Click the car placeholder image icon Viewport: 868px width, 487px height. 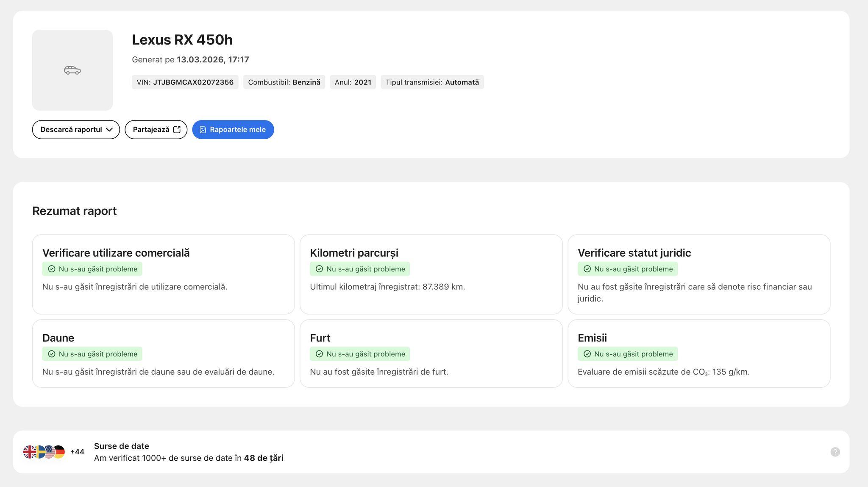[x=72, y=70]
